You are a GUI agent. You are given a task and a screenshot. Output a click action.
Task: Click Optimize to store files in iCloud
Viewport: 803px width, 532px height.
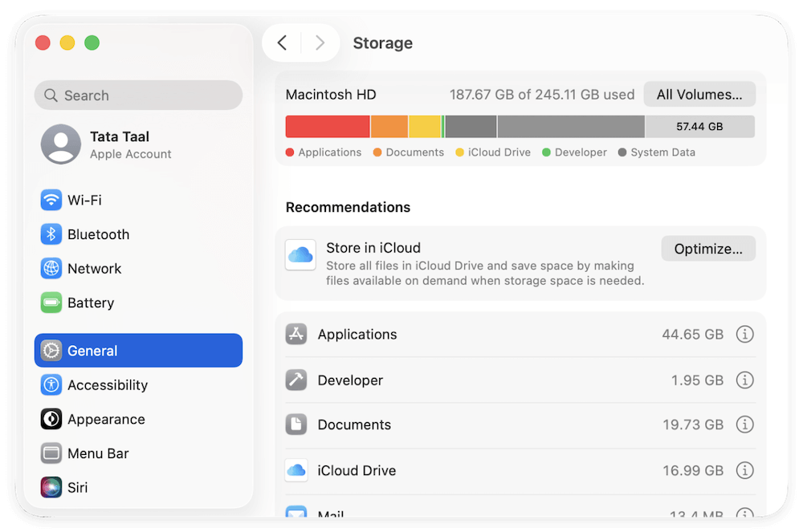(707, 248)
